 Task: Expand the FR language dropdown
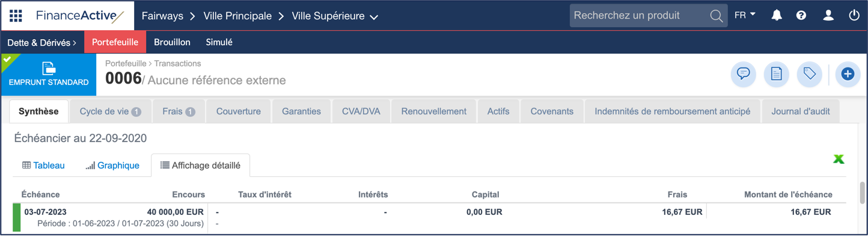[745, 15]
